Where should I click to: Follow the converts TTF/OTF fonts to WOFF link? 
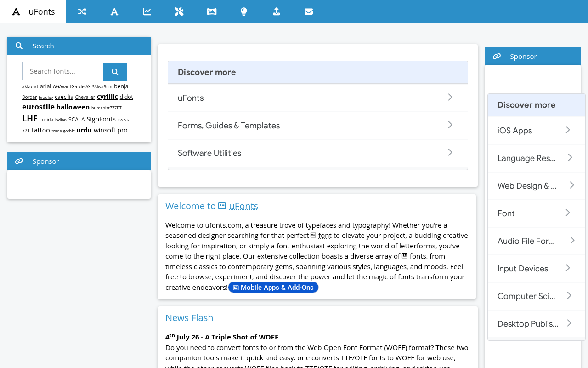[x=363, y=357]
